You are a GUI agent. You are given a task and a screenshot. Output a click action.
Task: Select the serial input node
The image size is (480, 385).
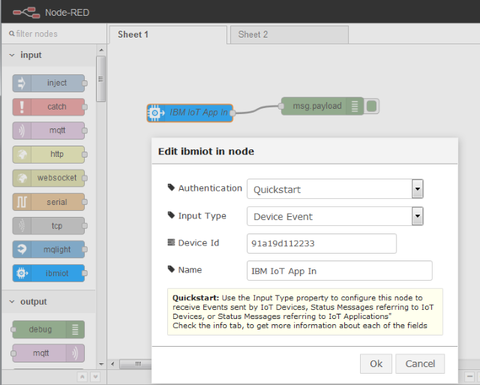[x=49, y=202]
